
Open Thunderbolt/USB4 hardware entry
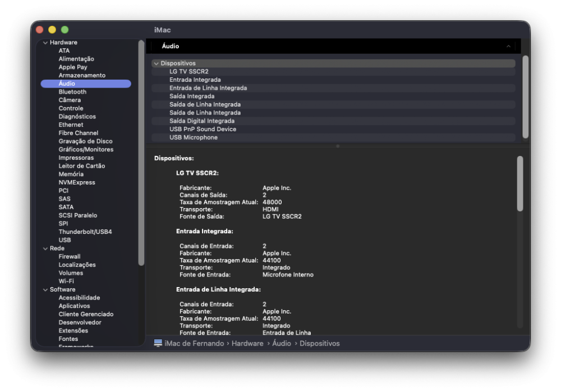85,232
